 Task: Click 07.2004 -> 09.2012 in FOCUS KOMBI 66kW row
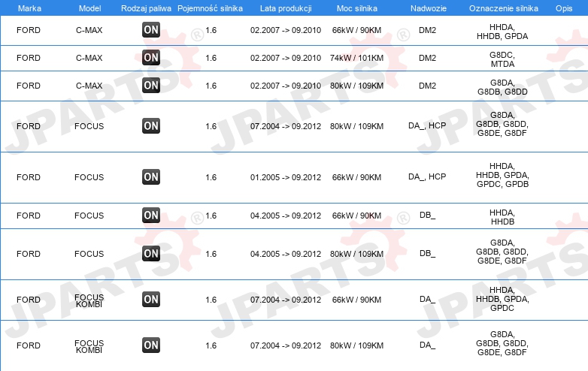coord(286,300)
